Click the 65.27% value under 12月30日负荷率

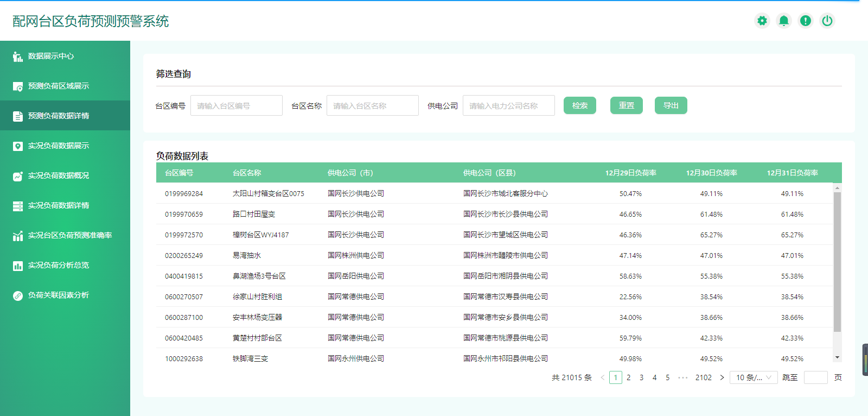pos(711,235)
